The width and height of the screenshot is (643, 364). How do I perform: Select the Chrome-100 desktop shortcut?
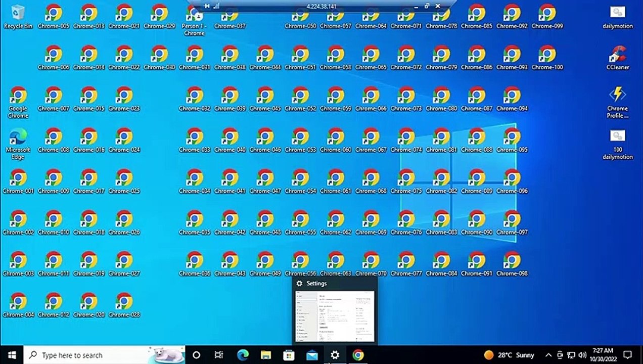(547, 58)
